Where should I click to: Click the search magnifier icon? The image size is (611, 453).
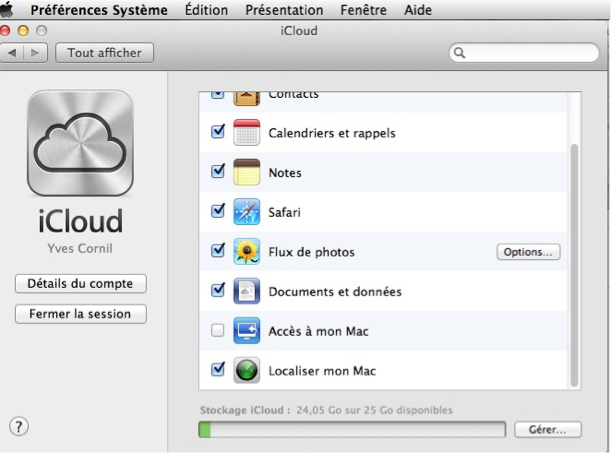pos(460,53)
